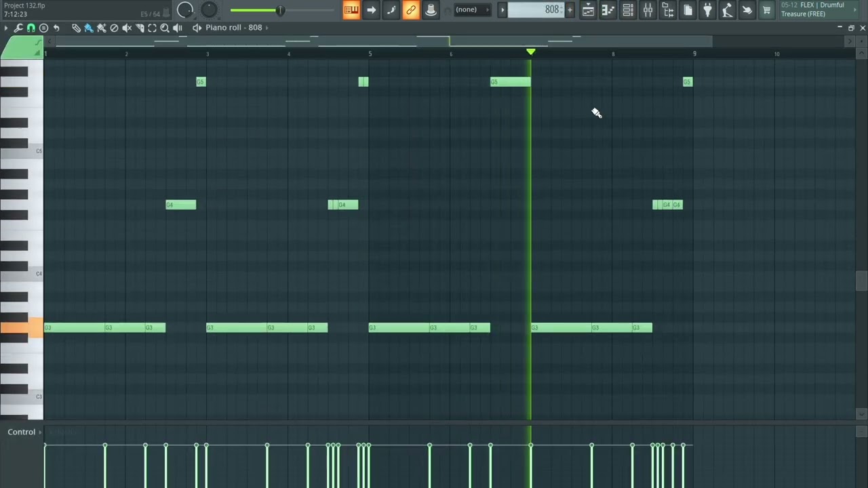This screenshot has height=488, width=868.
Task: Open the stamp chord tool
Action: (43, 28)
